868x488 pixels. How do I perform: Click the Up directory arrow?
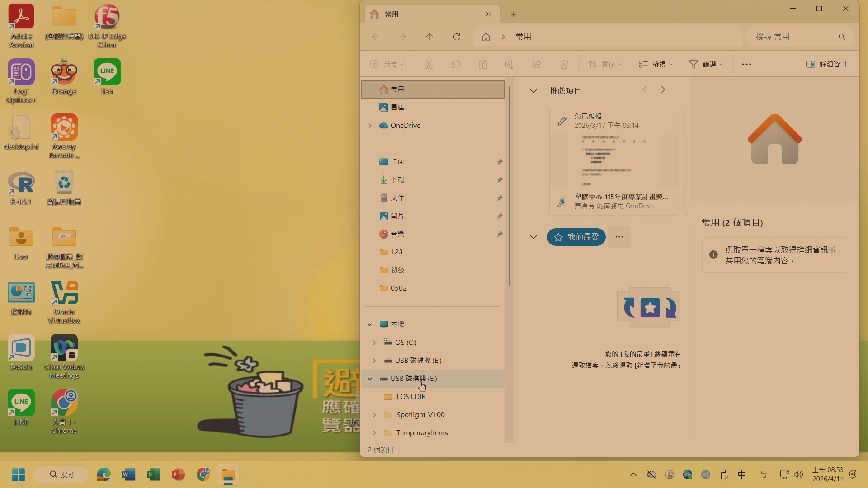pyautogui.click(x=429, y=37)
